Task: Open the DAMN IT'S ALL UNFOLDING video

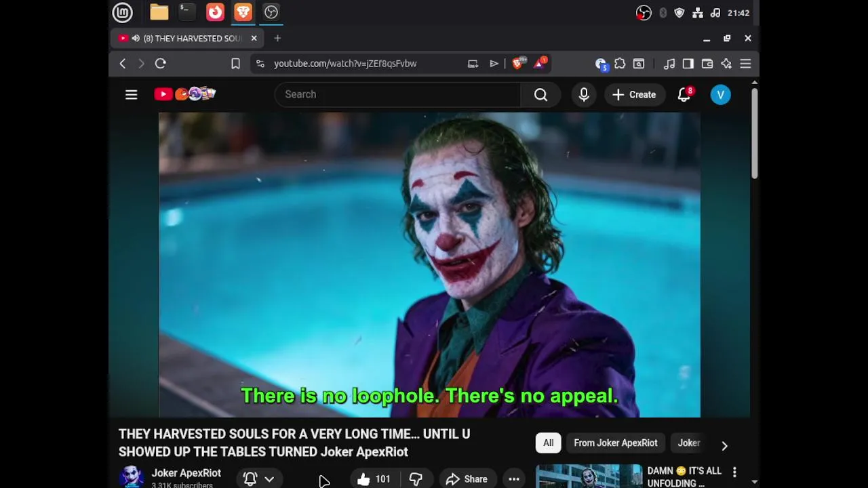Action: click(x=684, y=476)
